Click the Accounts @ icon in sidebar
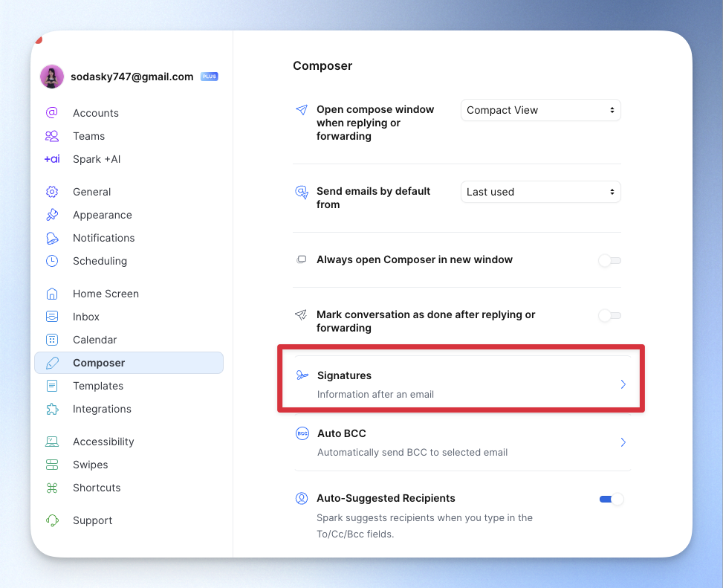The image size is (723, 588). pos(52,113)
